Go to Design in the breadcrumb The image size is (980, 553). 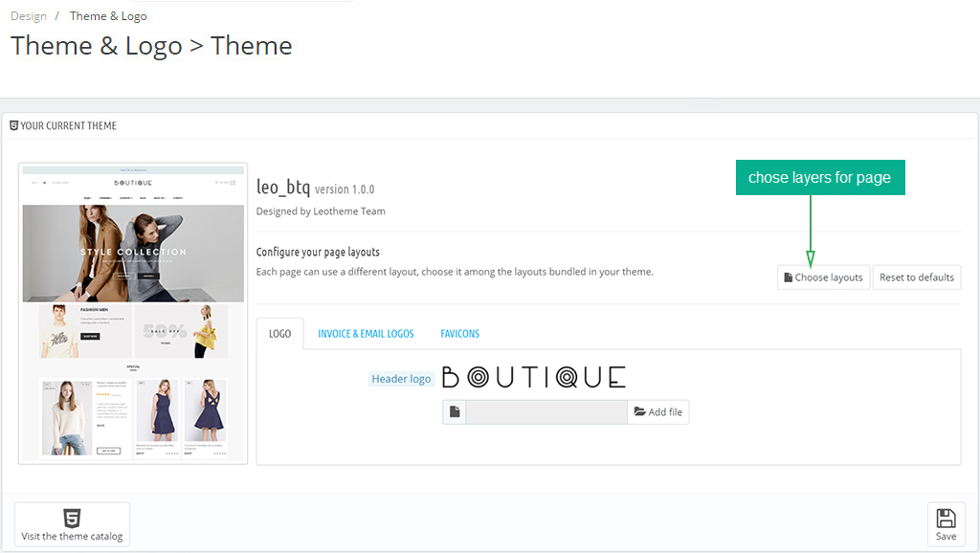click(x=29, y=16)
